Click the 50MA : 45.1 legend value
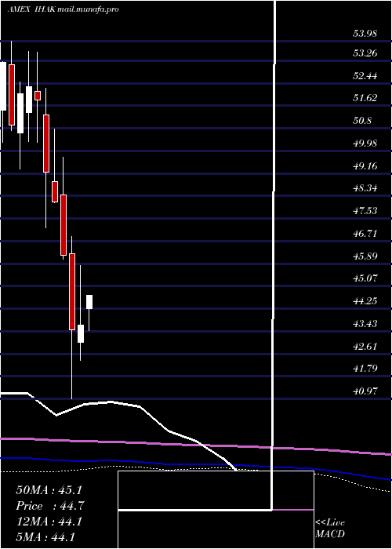 (x=49, y=490)
